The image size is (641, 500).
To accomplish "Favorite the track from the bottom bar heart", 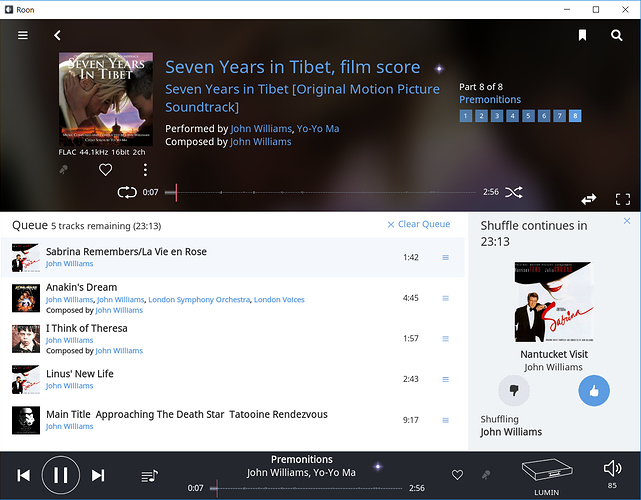I will coord(457,475).
